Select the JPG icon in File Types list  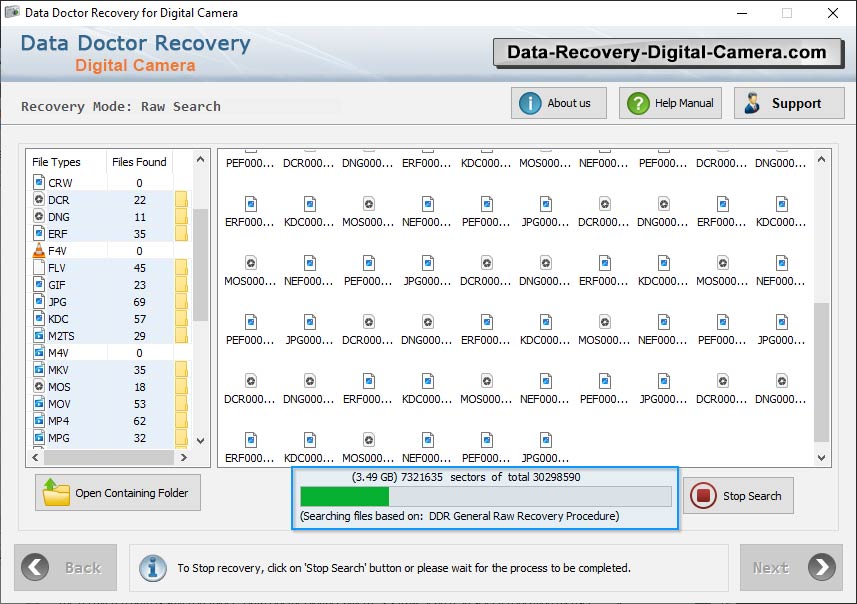click(39, 301)
